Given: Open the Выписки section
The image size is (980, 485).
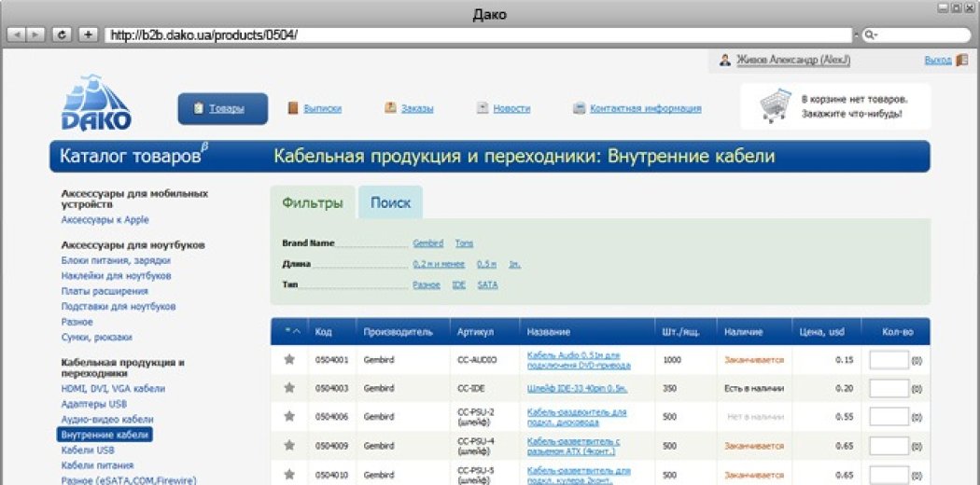Looking at the screenshot, I should 323,108.
